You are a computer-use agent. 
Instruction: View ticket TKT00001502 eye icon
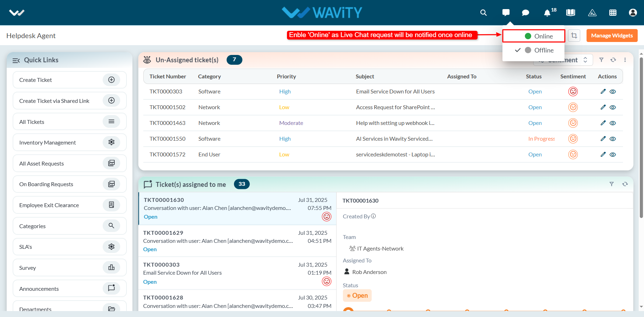[613, 107]
